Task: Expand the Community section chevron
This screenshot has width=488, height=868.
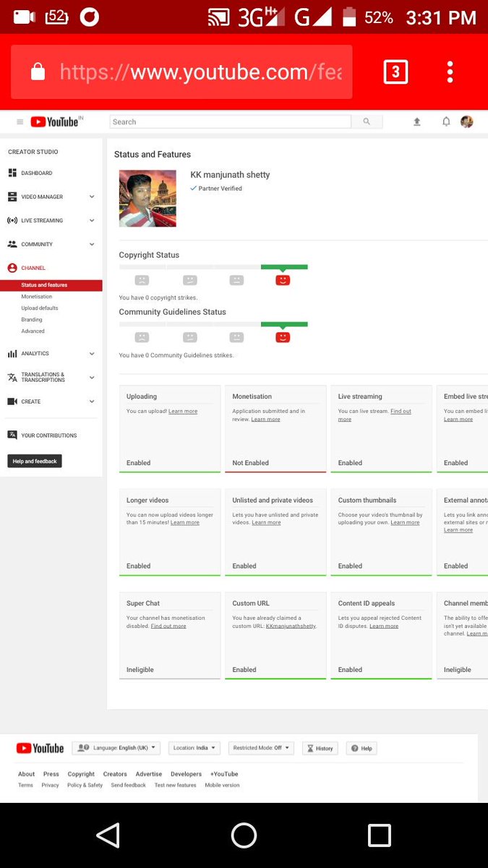Action: click(92, 244)
